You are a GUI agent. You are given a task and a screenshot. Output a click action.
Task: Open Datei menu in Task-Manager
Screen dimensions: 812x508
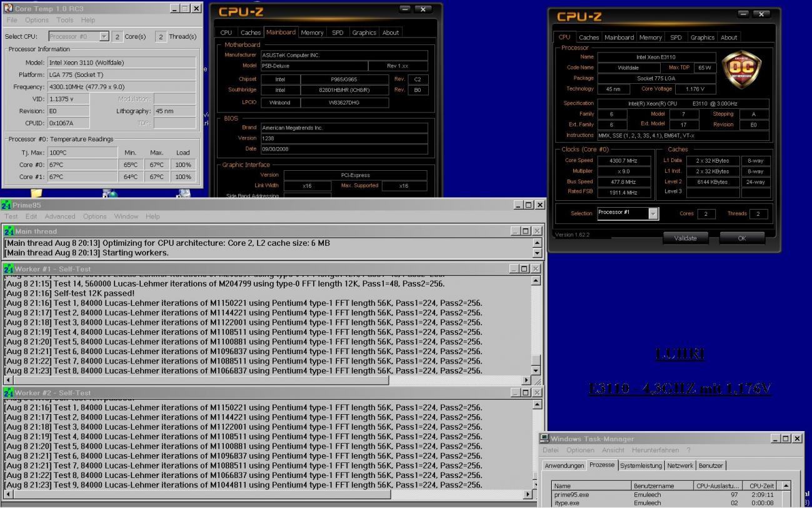coord(551,450)
